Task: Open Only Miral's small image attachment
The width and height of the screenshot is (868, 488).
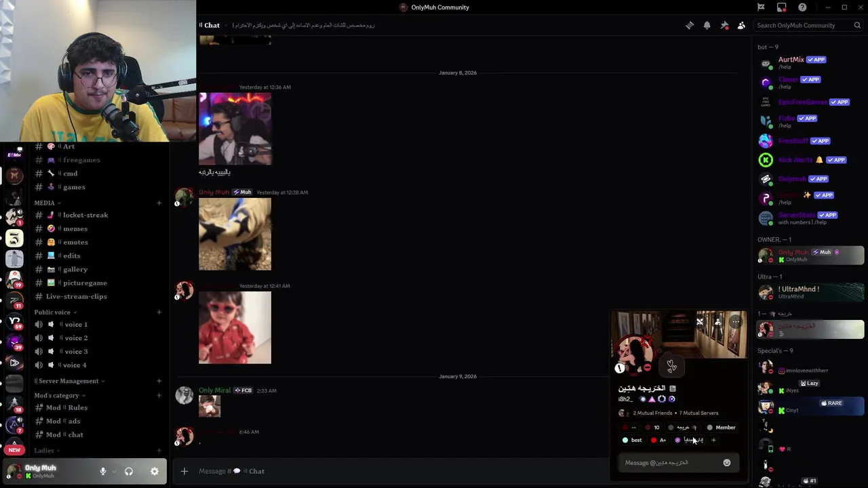Action: (x=210, y=406)
